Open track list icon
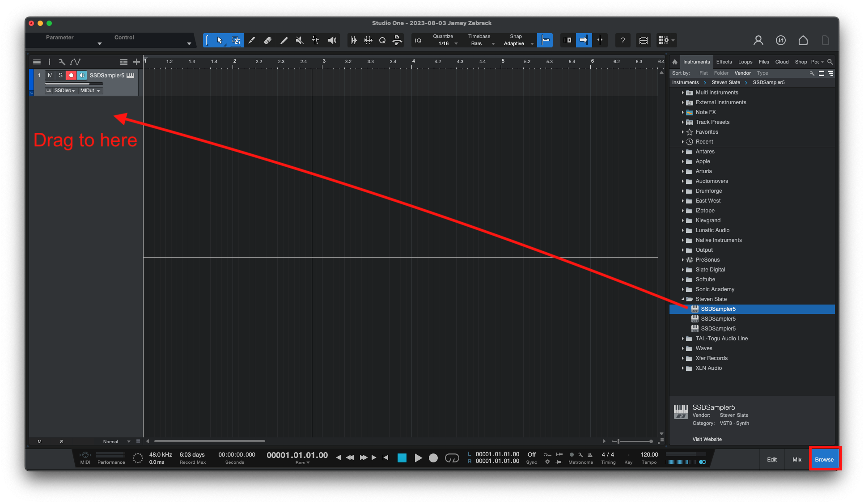 coord(37,62)
